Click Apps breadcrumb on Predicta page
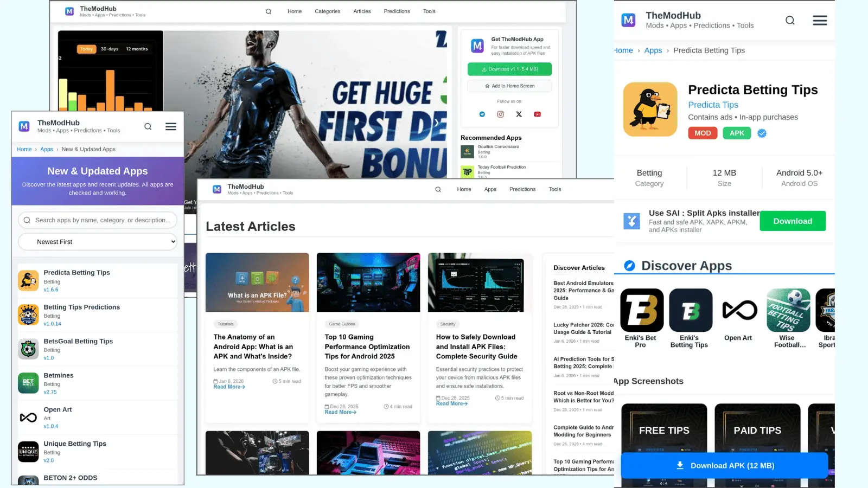This screenshot has width=868, height=488. pyautogui.click(x=653, y=50)
